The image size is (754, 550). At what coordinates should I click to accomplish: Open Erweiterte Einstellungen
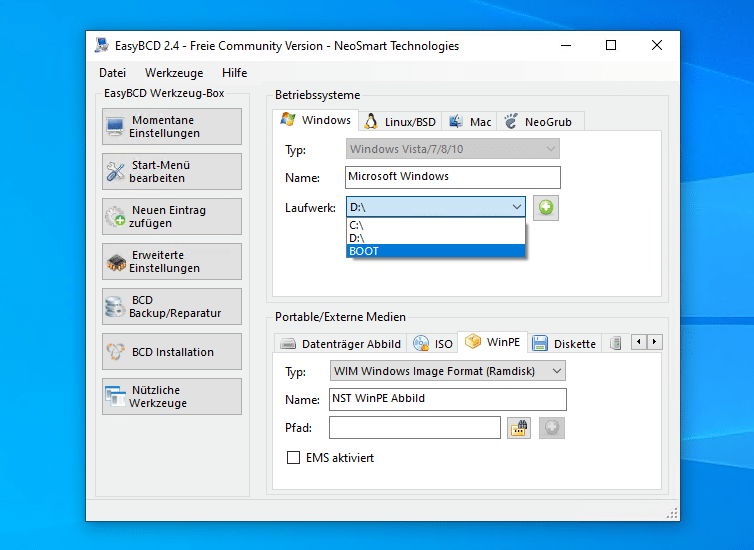pos(172,262)
